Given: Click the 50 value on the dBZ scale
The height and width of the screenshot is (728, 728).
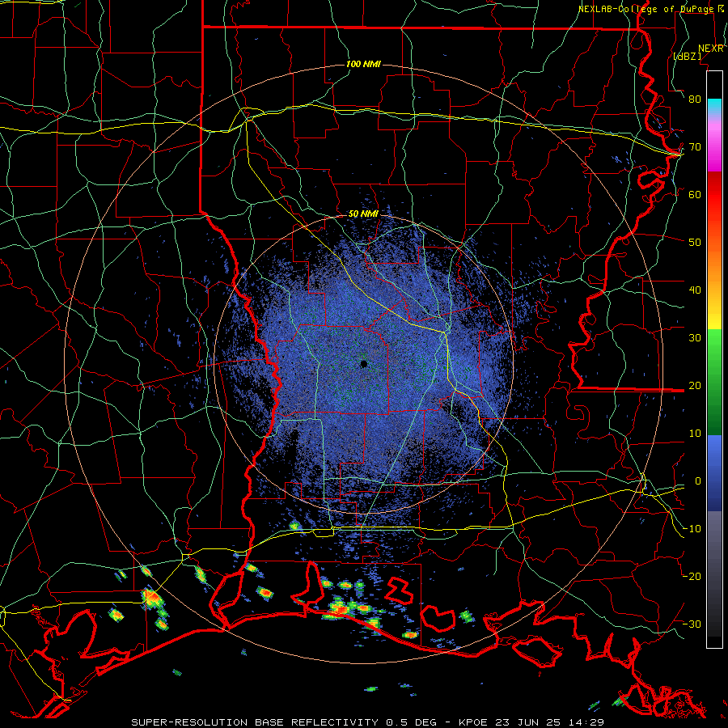Looking at the screenshot, I should (x=695, y=243).
